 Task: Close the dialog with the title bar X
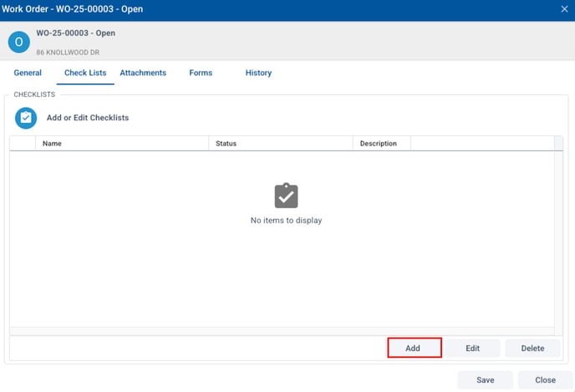coord(564,9)
